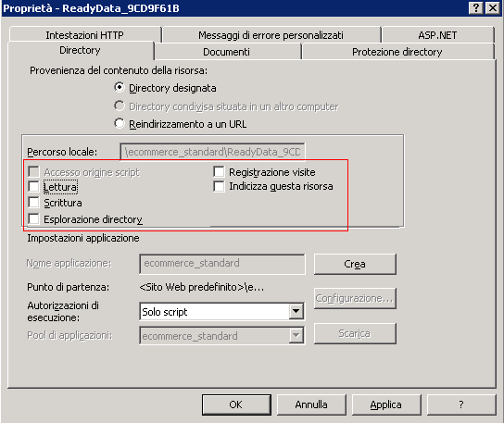Open Messaggi di errore personalizzati tab
Image resolution: width=504 pixels, height=423 pixels.
pos(271,34)
